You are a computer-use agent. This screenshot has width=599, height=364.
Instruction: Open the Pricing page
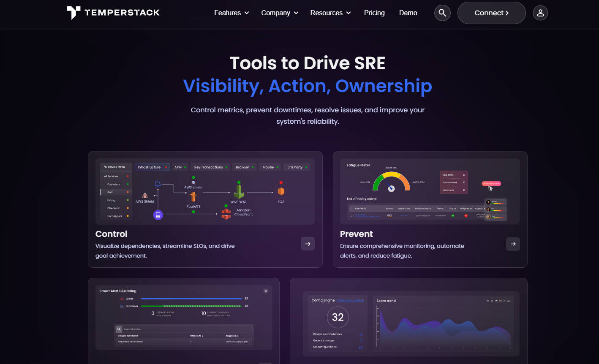(x=374, y=13)
